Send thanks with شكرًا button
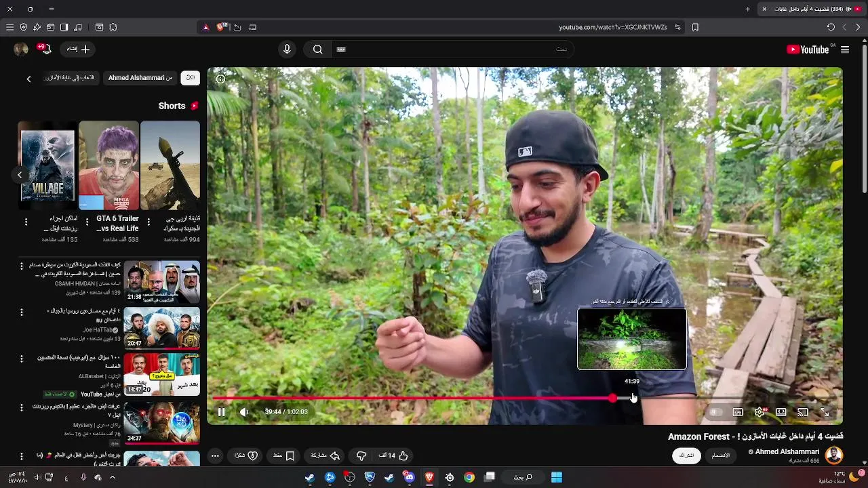The image size is (868, 488). (x=246, y=455)
